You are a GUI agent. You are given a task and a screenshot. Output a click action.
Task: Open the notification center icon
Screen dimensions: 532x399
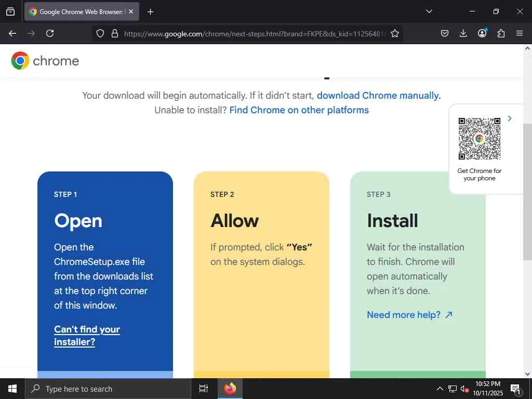coord(515,389)
